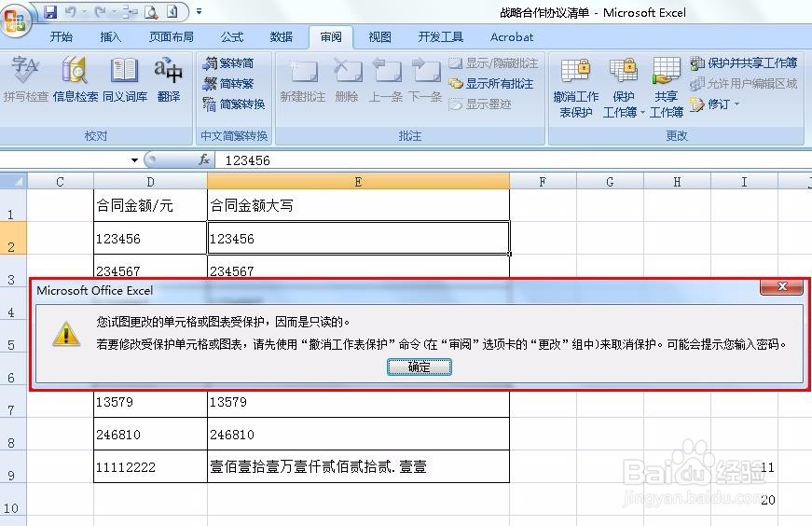This screenshot has height=526, width=812.
Task: Click the Redo icon in quick access toolbar
Action: coord(101,11)
